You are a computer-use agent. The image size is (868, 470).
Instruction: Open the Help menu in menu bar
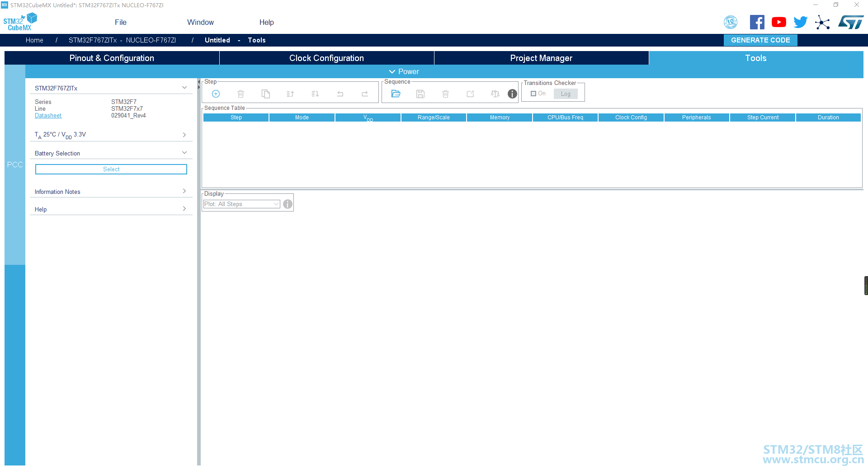click(x=267, y=22)
